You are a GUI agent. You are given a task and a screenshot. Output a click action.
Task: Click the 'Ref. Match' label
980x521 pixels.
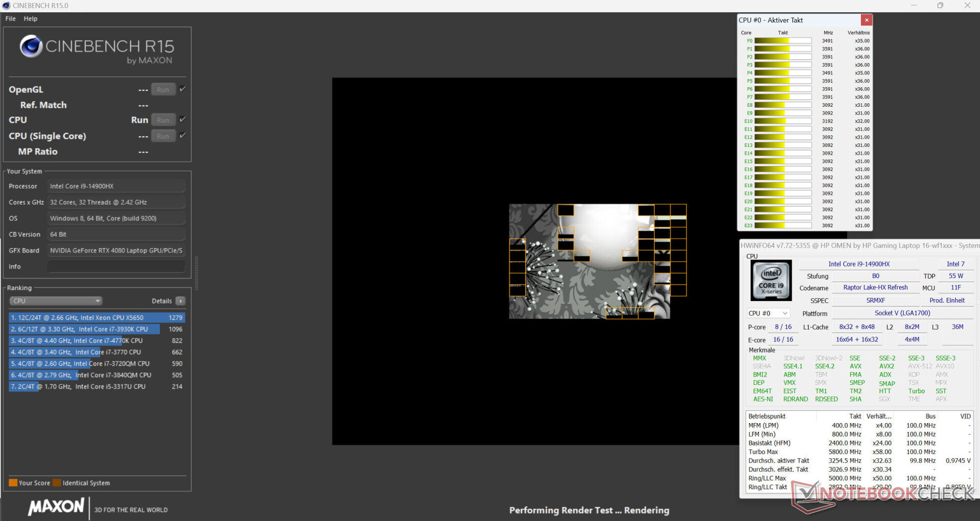click(x=43, y=105)
